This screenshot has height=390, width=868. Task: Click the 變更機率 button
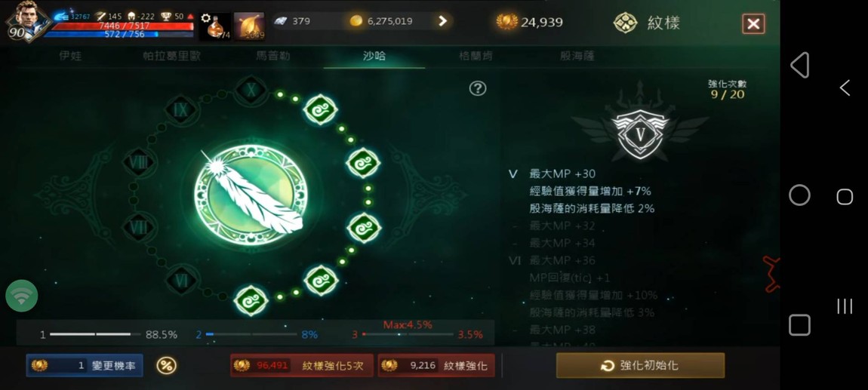tap(85, 366)
